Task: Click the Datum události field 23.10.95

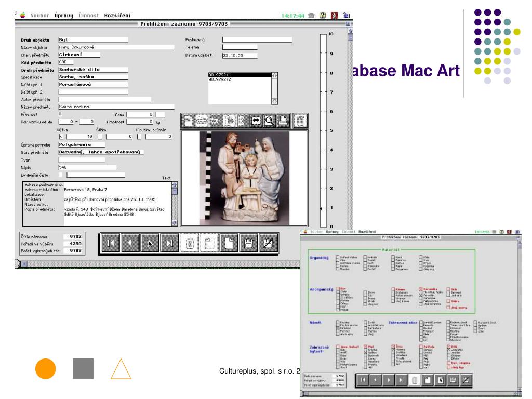Action: (x=240, y=55)
